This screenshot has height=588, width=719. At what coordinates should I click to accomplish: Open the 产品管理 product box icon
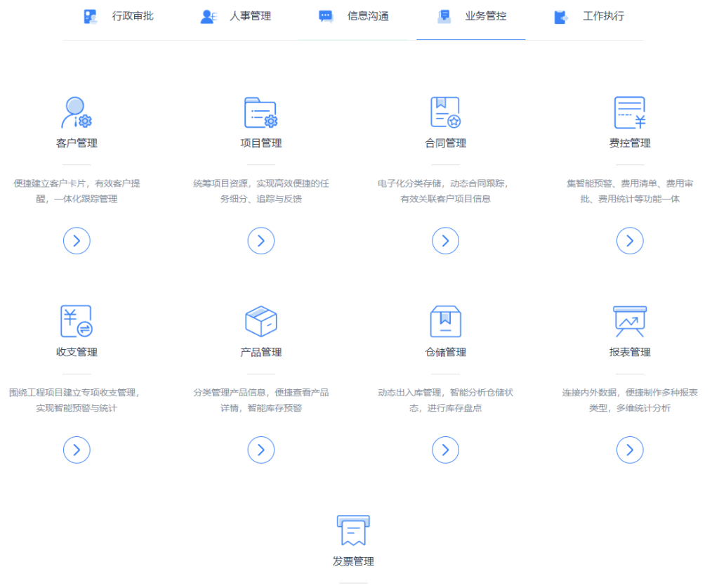pos(260,320)
